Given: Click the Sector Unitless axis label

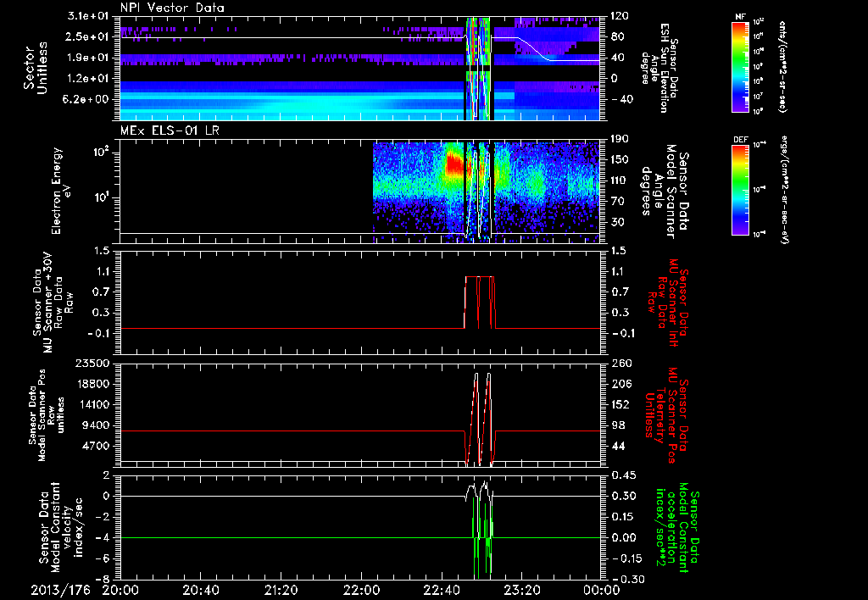Looking at the screenshot, I should (35, 67).
